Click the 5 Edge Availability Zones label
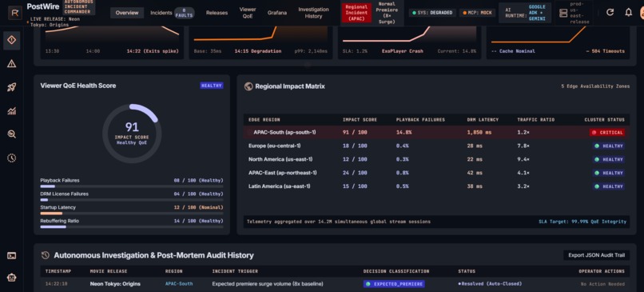This screenshot has width=644, height=292. tap(595, 86)
